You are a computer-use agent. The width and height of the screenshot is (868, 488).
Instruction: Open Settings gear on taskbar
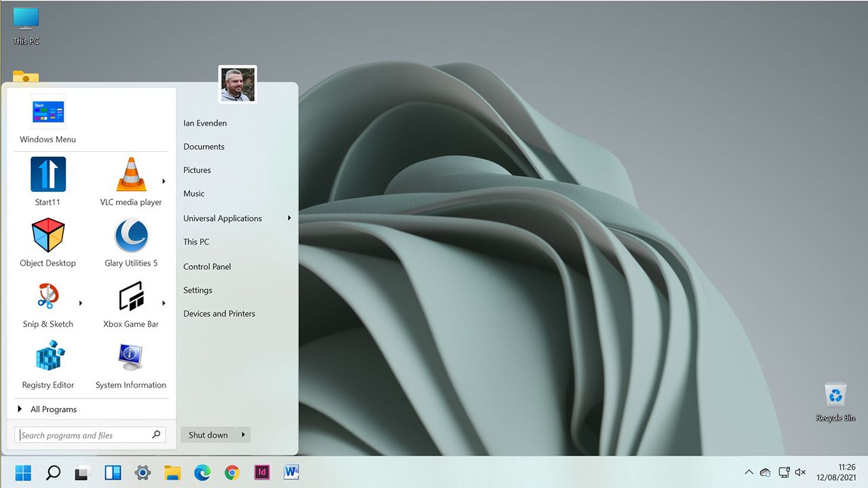tap(142, 472)
